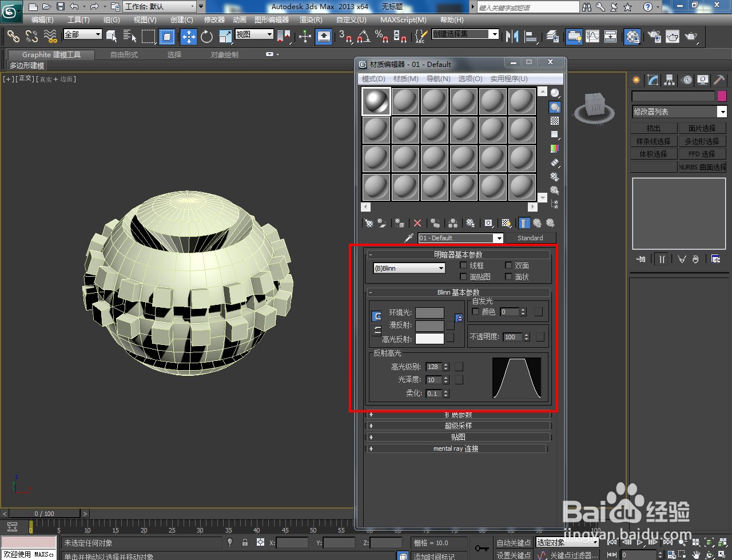Click the Render Production teapot icon
The width and height of the screenshot is (732, 560).
point(692,37)
